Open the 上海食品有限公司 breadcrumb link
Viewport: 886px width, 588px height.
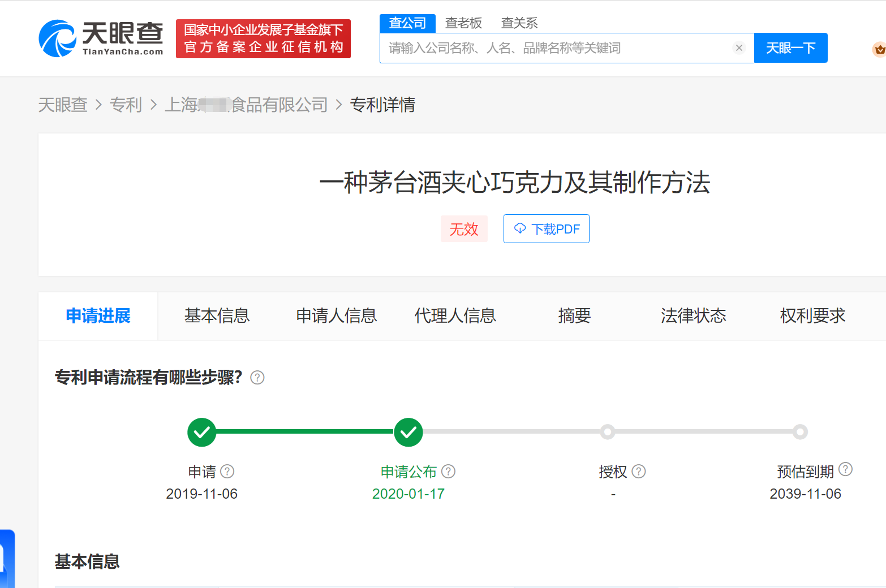pyautogui.click(x=247, y=105)
